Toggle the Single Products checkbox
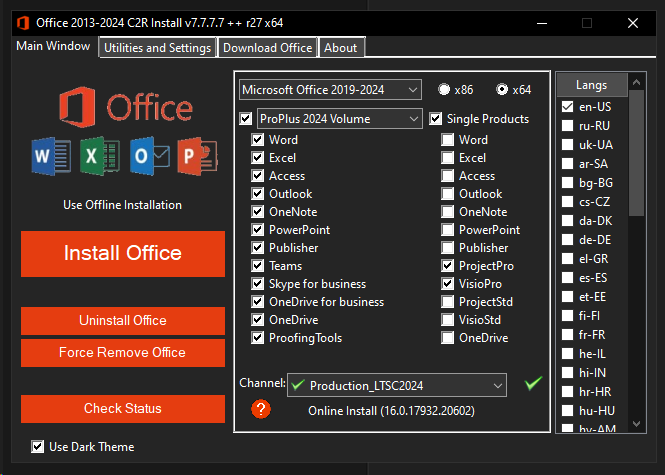Screen dimensions: 665x475 [436, 119]
